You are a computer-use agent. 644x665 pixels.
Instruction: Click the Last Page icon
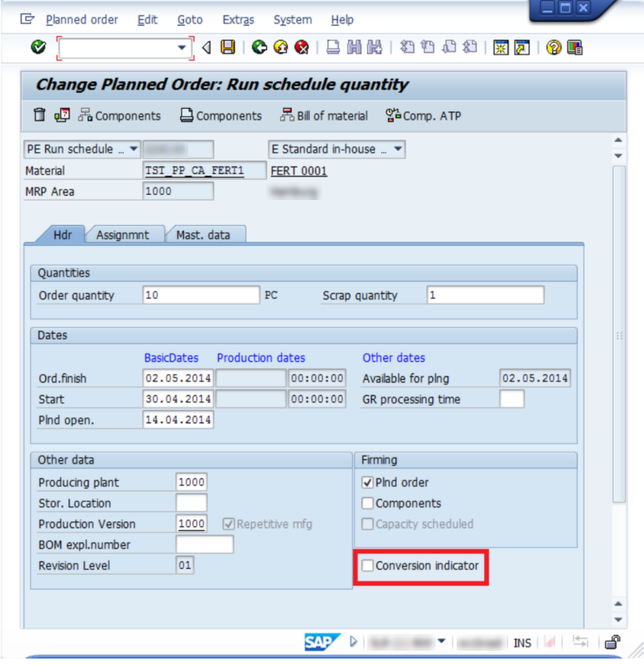click(x=470, y=47)
